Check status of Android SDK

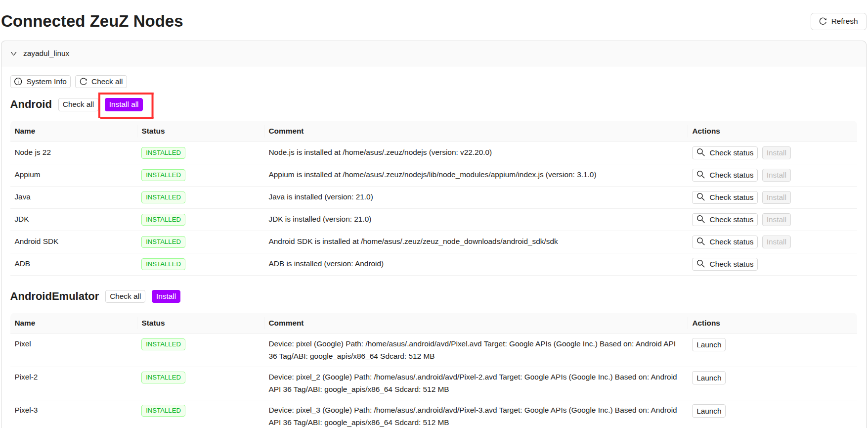coord(725,242)
